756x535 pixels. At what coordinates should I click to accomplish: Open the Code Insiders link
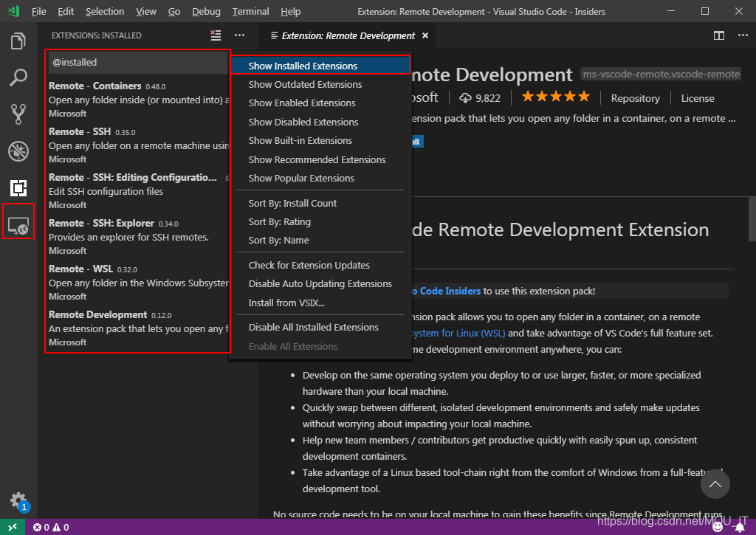click(446, 291)
